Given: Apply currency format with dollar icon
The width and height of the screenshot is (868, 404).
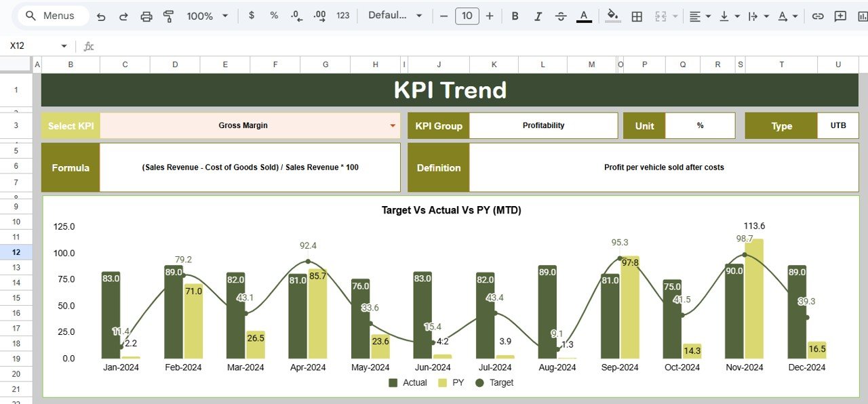Looking at the screenshot, I should point(252,16).
